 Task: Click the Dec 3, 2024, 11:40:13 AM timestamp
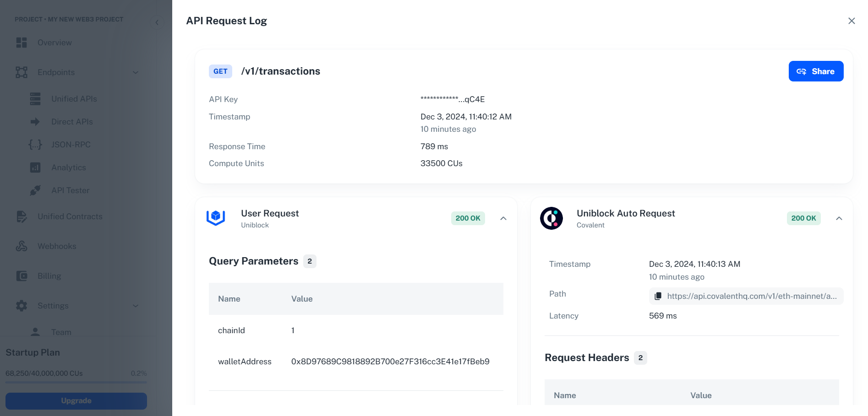(694, 264)
